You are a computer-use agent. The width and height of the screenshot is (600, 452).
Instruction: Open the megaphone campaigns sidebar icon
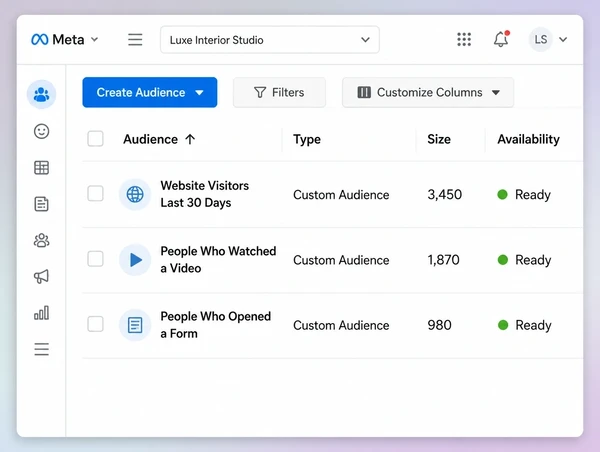tap(41, 276)
